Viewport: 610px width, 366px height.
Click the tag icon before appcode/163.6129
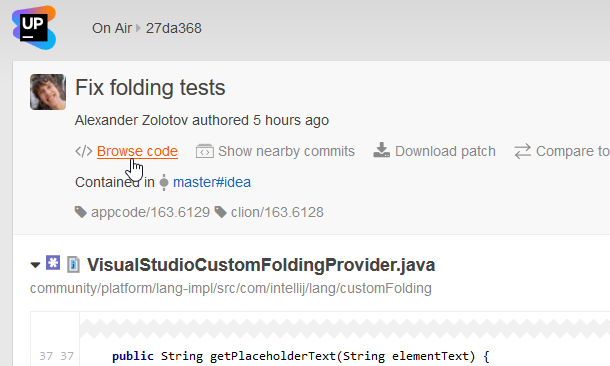[81, 212]
